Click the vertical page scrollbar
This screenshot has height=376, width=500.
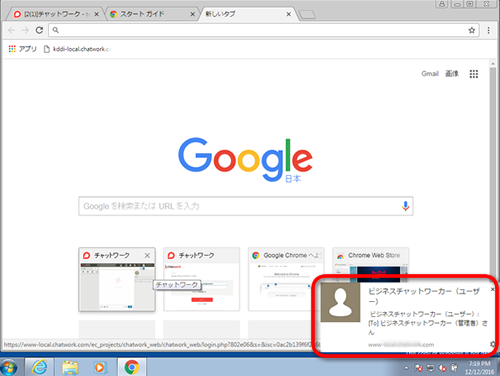[x=493, y=172]
